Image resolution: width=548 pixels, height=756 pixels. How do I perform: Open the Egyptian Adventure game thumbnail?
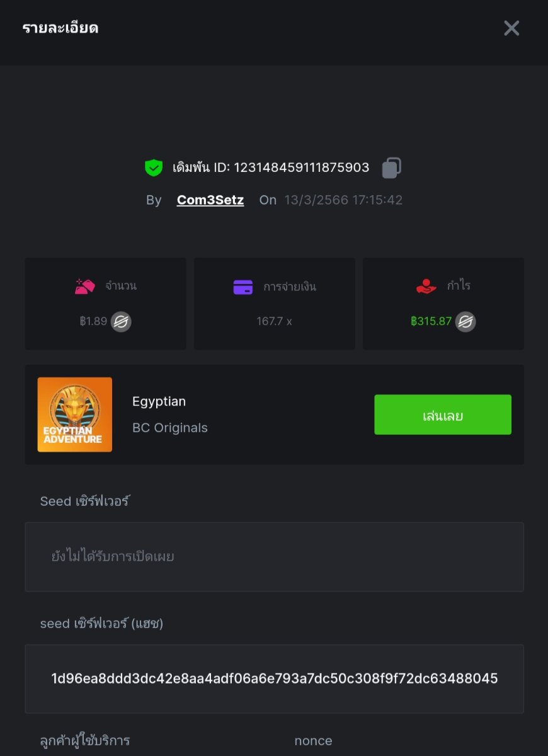tap(75, 415)
